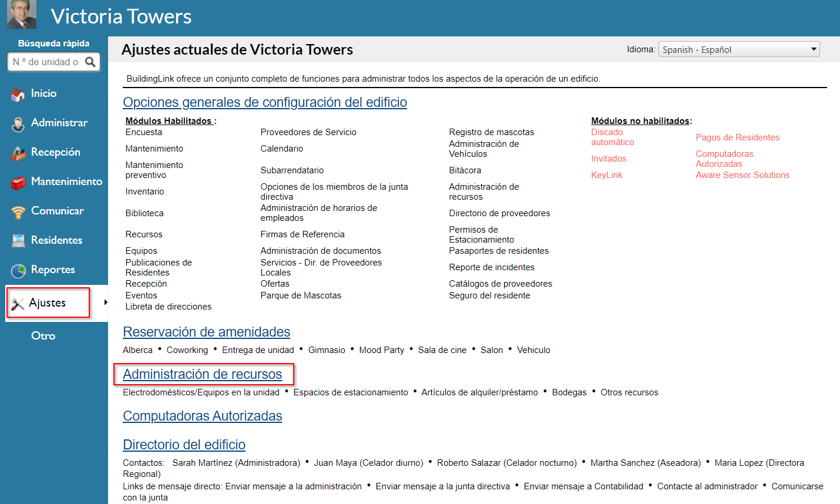
Task: Open the Administrar menu item
Action: (x=59, y=123)
